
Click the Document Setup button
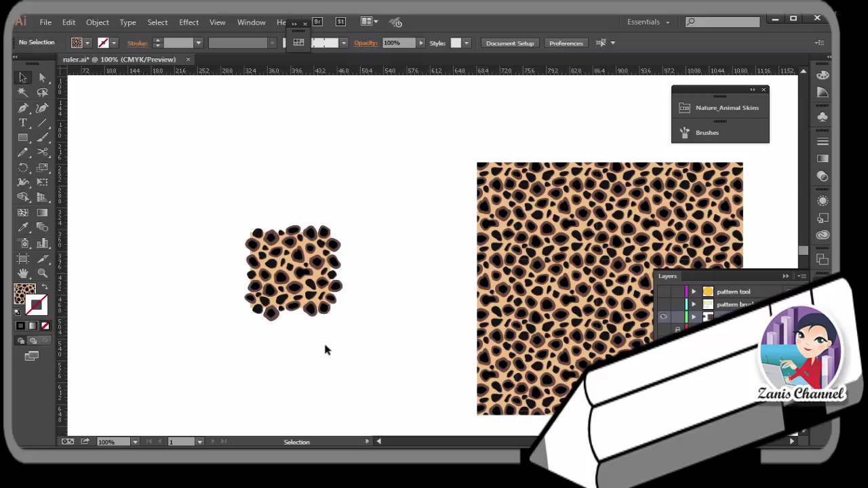[510, 43]
